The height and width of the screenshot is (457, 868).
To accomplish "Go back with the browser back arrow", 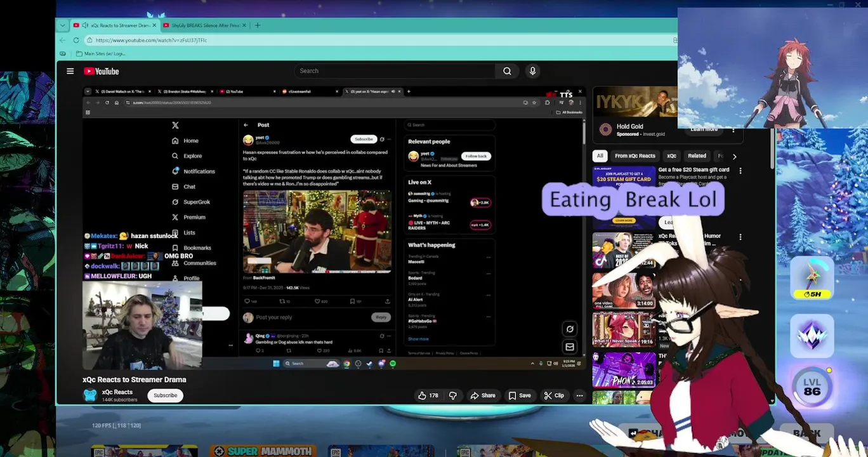I will [x=62, y=40].
